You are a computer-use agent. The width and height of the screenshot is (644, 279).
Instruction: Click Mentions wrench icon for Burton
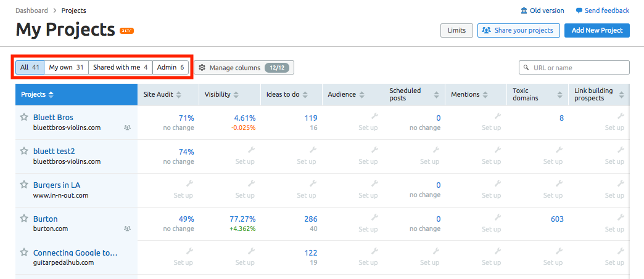(x=498, y=217)
